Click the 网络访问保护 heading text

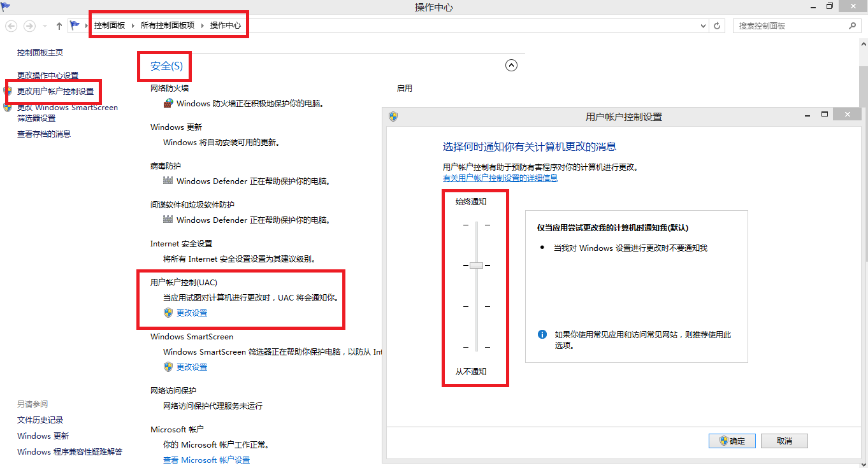173,390
